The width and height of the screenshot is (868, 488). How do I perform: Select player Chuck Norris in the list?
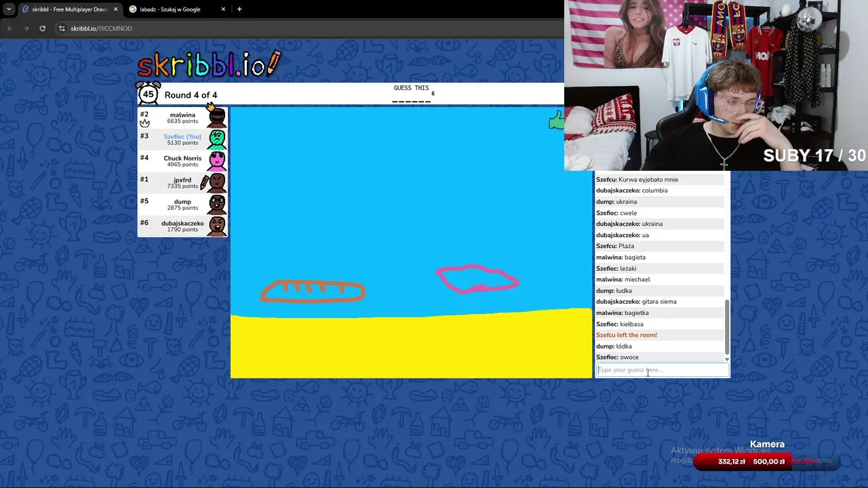[x=182, y=161]
